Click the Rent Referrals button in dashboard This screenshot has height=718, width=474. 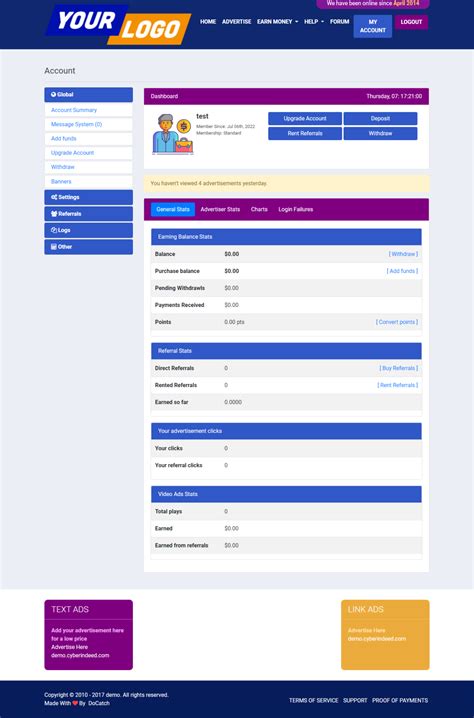(x=305, y=134)
